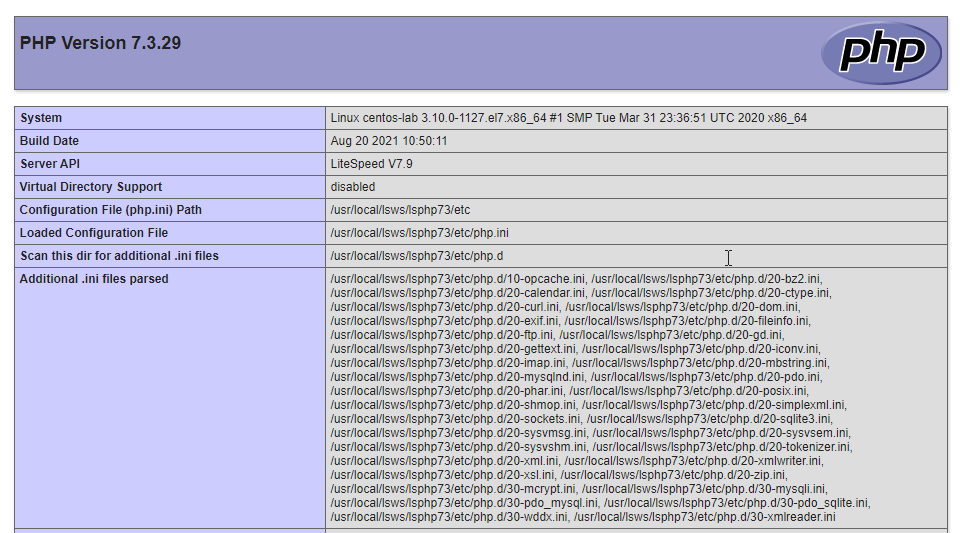Click the Aug 20 2021 10:50:11 value
This screenshot has width=963, height=533.
point(389,141)
